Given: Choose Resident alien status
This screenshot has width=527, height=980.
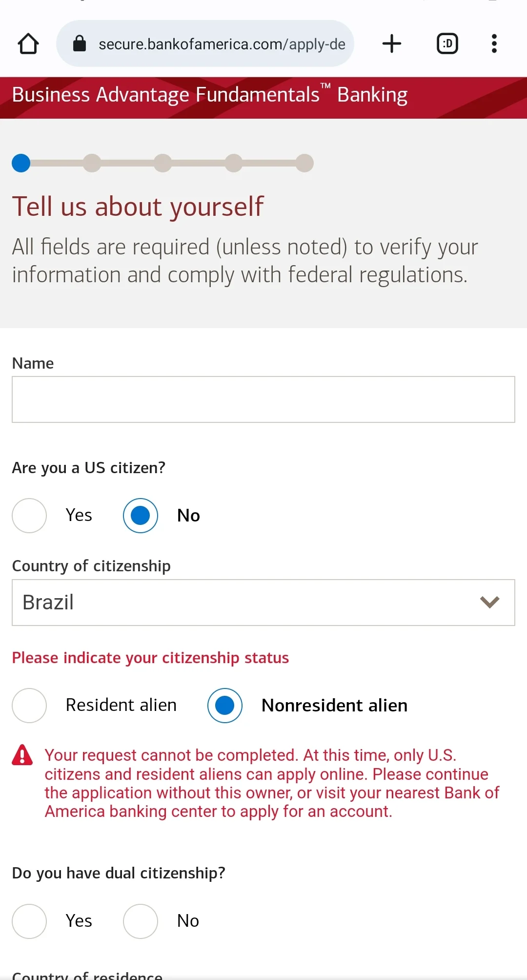Looking at the screenshot, I should pos(29,705).
